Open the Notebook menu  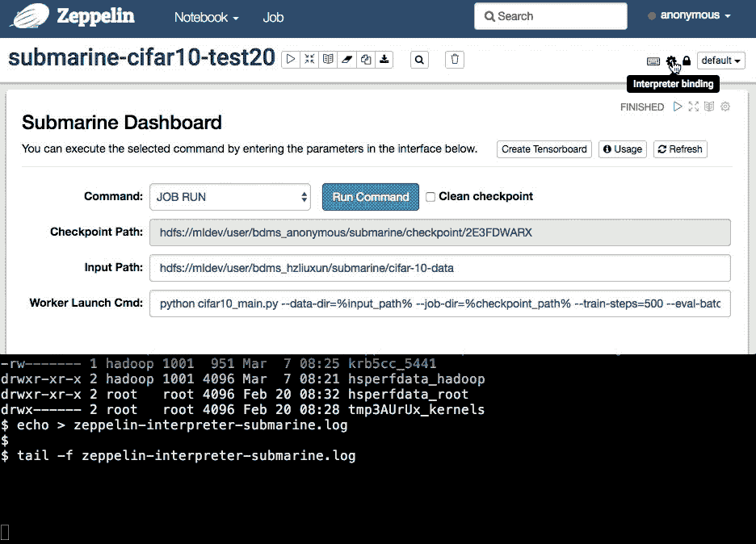click(206, 17)
